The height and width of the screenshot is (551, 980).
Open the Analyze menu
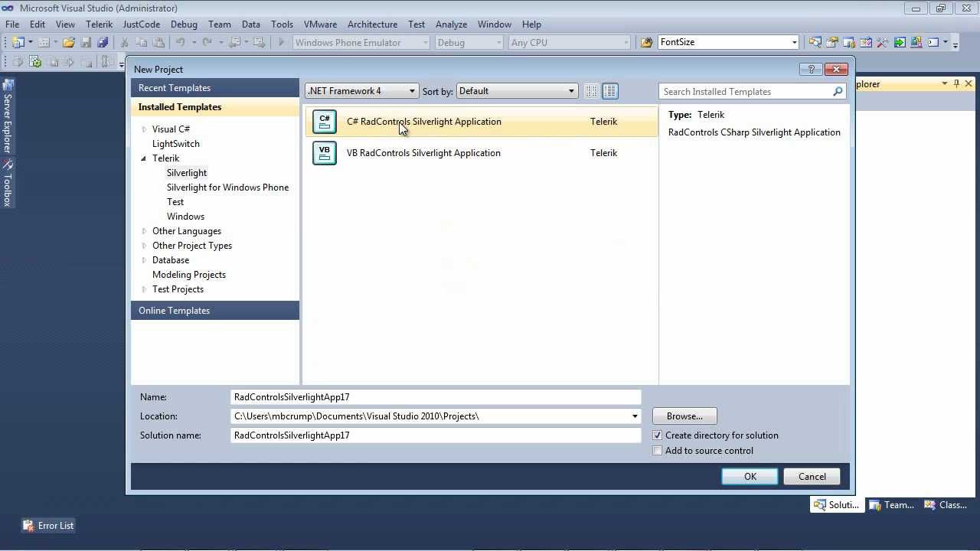(451, 24)
